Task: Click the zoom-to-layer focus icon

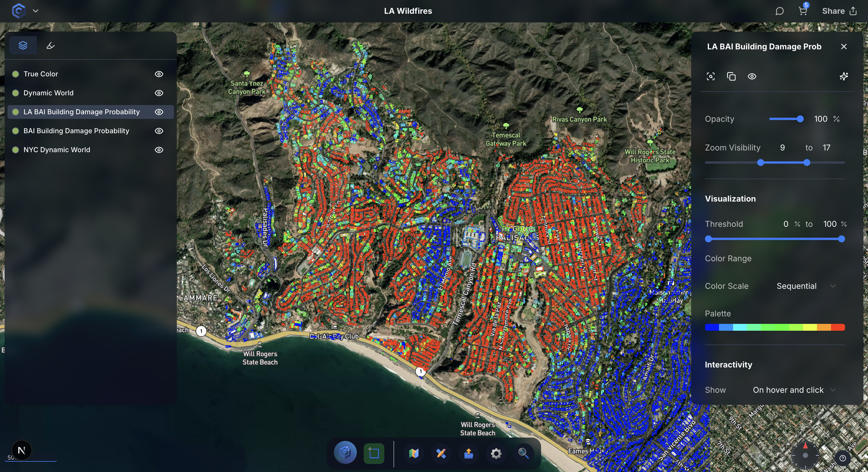Action: click(710, 77)
